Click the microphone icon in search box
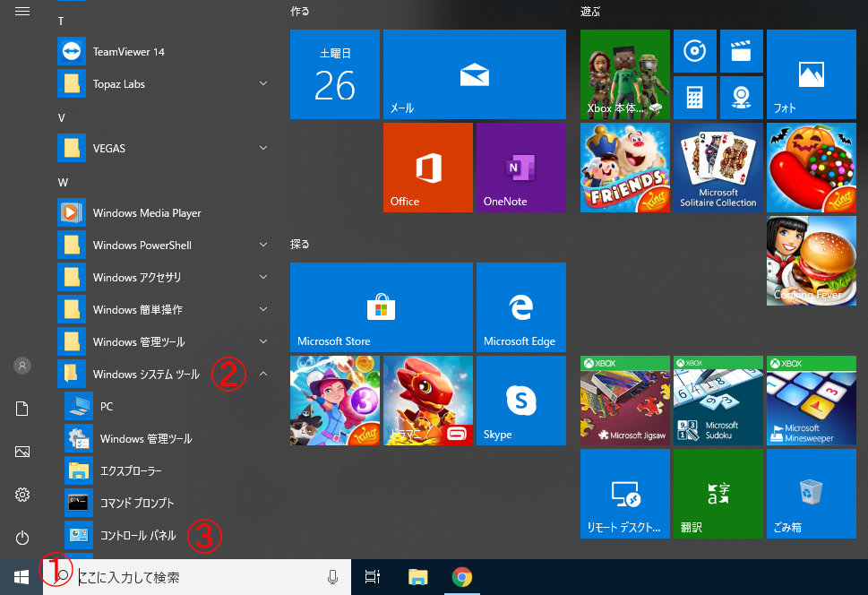This screenshot has height=595, width=868. (333, 577)
